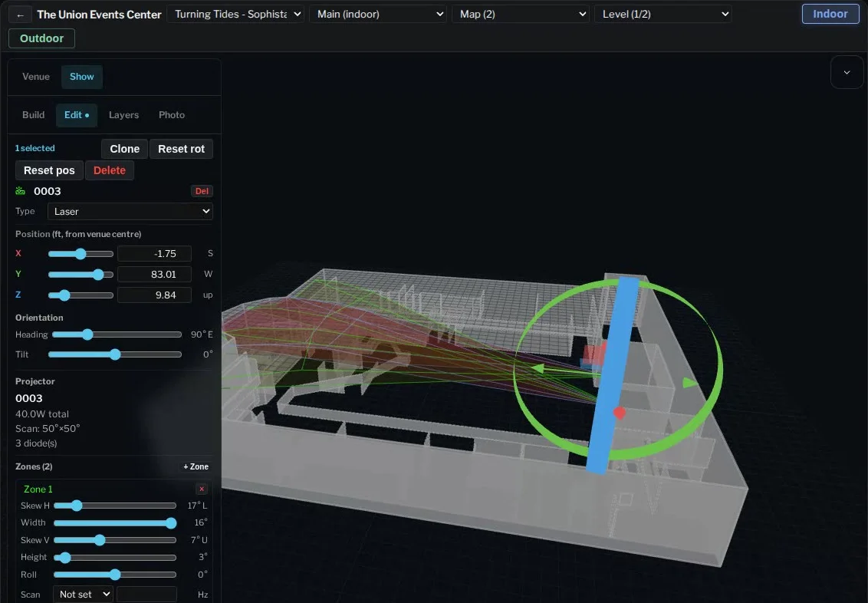Click the green fixture icon beside 0003
868x603 pixels.
(21, 191)
